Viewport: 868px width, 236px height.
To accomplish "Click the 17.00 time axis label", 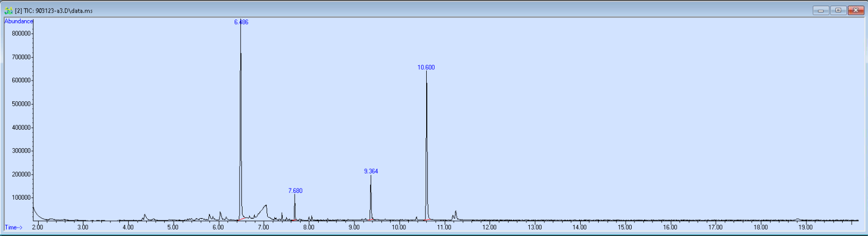I will click(x=715, y=228).
